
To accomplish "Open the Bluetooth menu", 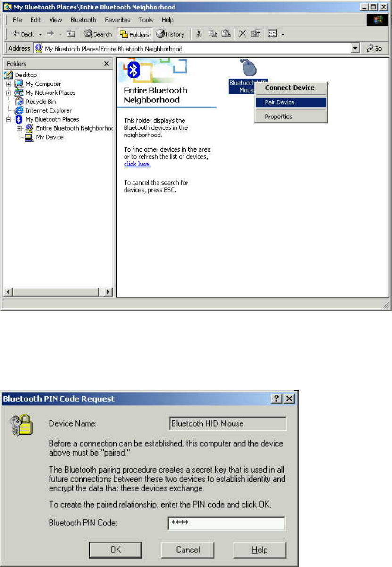I will (x=83, y=20).
